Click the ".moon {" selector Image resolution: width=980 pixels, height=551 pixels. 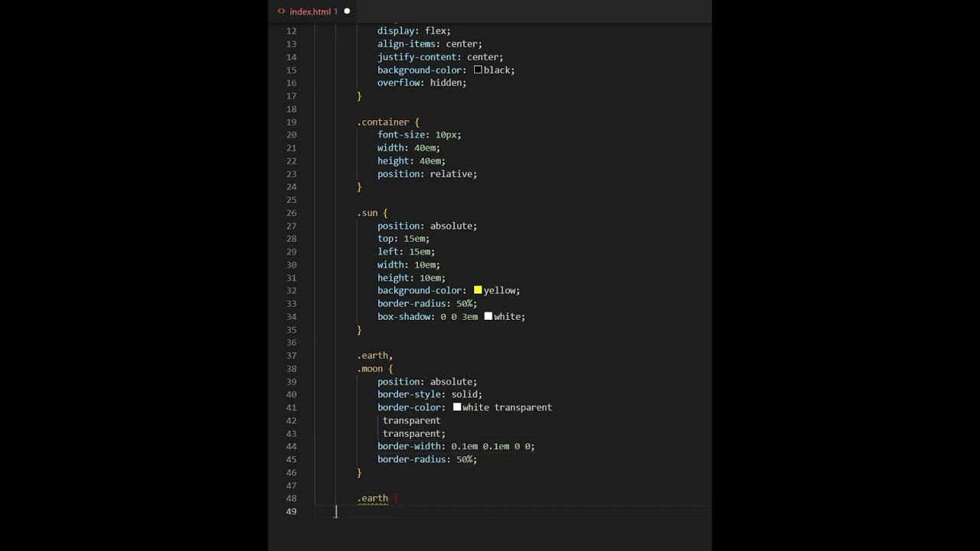pyautogui.click(x=375, y=368)
